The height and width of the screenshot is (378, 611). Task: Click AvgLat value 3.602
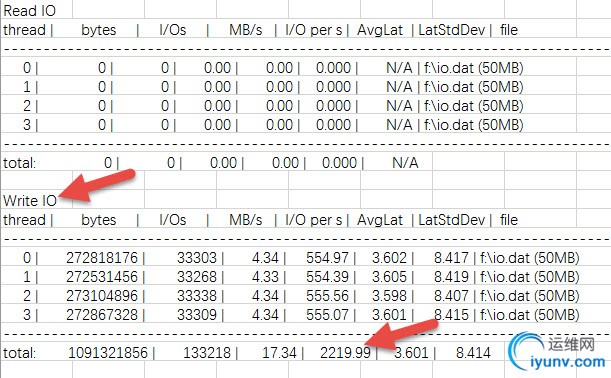[x=389, y=258]
